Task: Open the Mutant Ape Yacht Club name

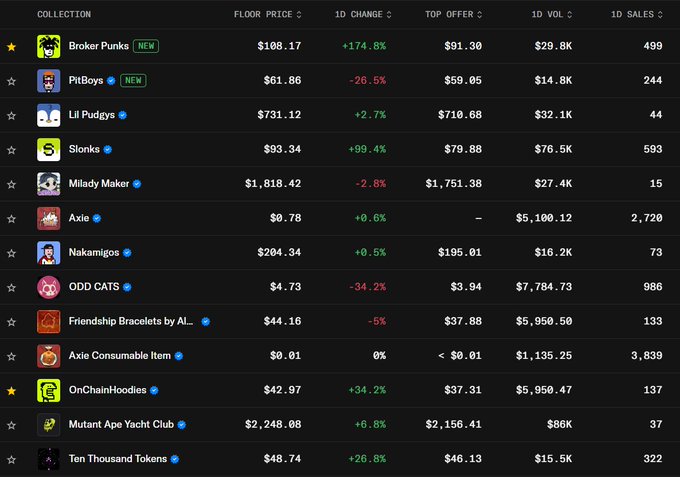Action: coord(121,425)
